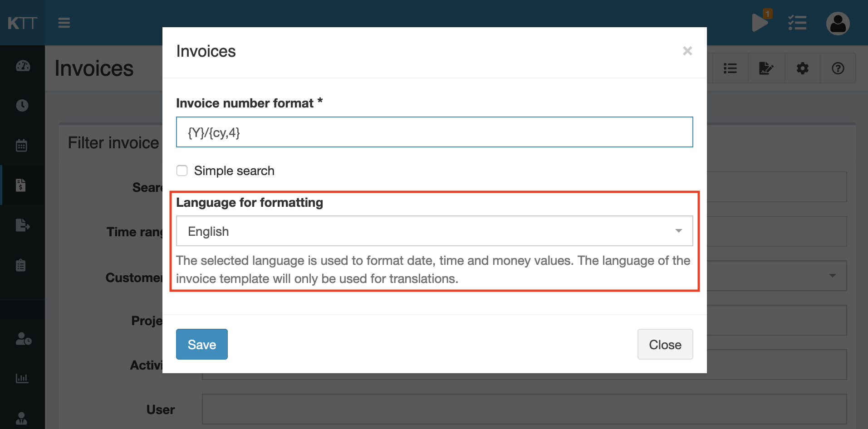The width and height of the screenshot is (868, 429).
Task: Open the user-tie icon at sidebar bottom
Action: 21,418
